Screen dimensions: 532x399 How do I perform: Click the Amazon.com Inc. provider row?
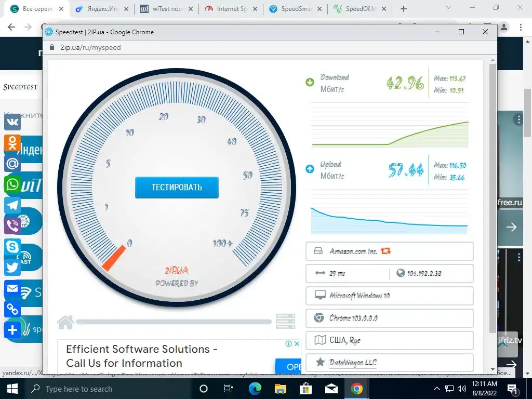point(390,251)
